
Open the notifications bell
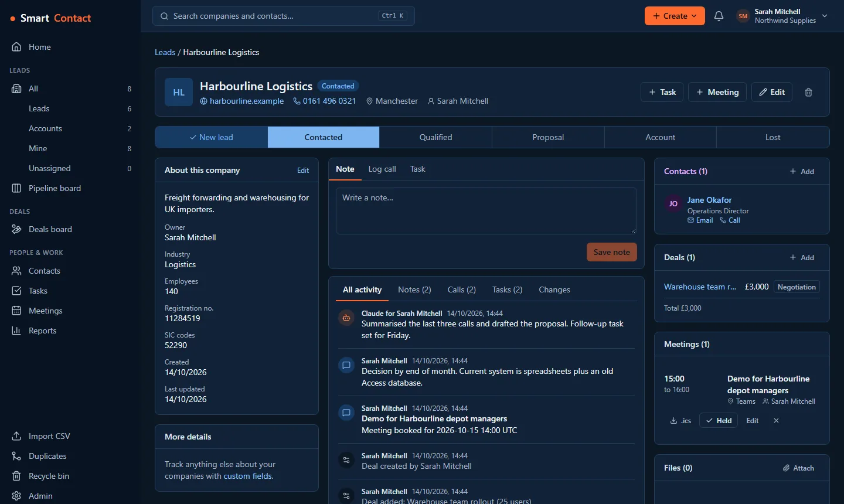click(x=719, y=16)
